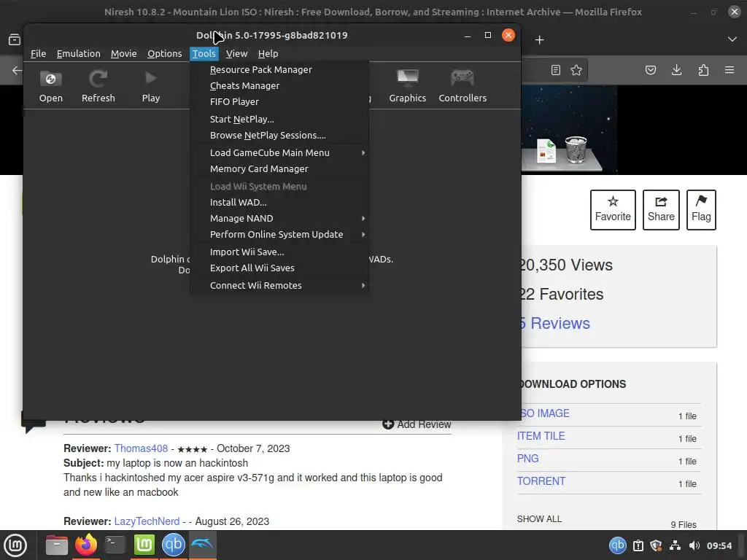Viewport: 747px width, 560px height.
Task: List all Firefox tabs dropdown
Action: [732, 39]
